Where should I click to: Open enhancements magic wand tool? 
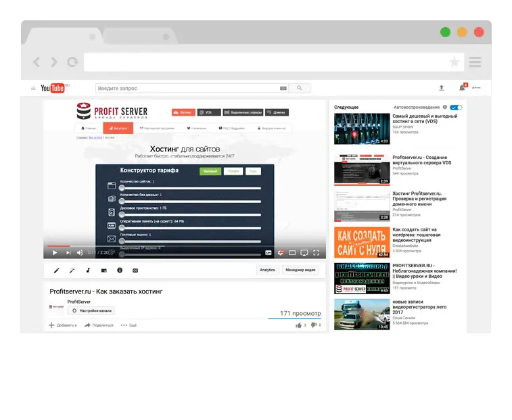[72, 271]
